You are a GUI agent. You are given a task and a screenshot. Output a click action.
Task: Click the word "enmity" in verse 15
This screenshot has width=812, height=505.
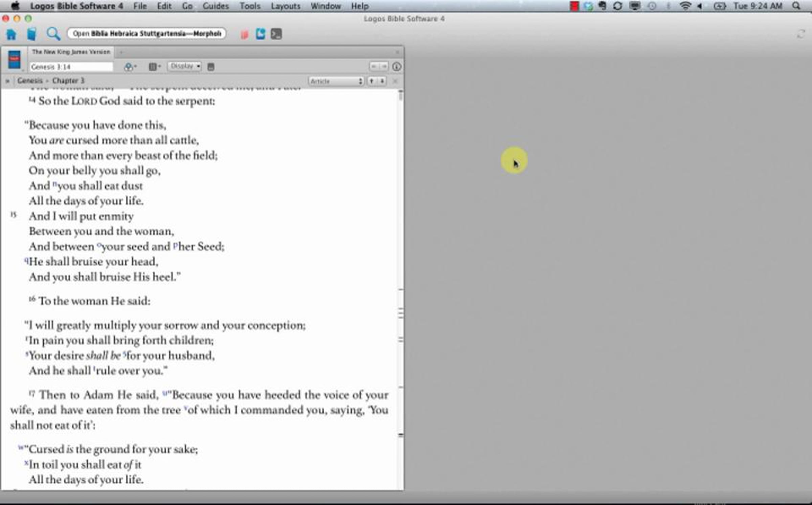point(116,216)
